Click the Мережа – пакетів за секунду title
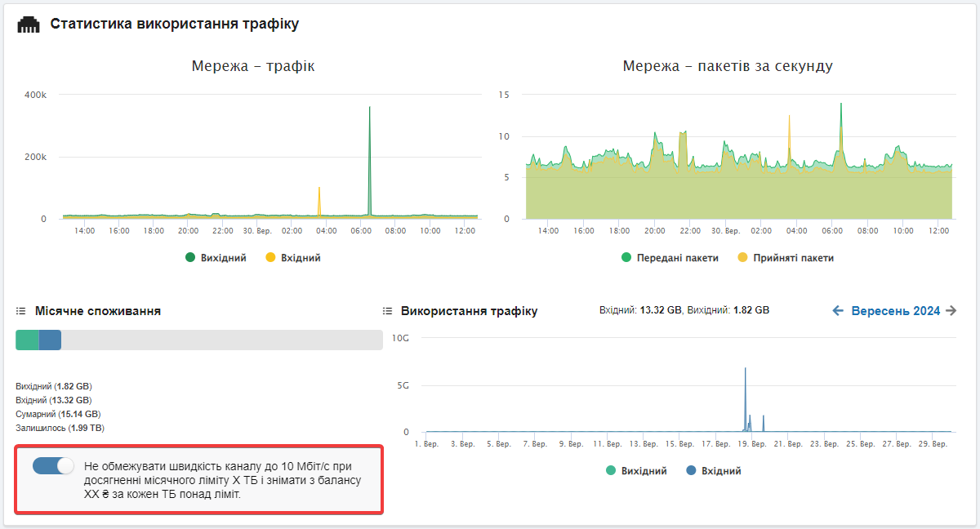 click(x=727, y=66)
